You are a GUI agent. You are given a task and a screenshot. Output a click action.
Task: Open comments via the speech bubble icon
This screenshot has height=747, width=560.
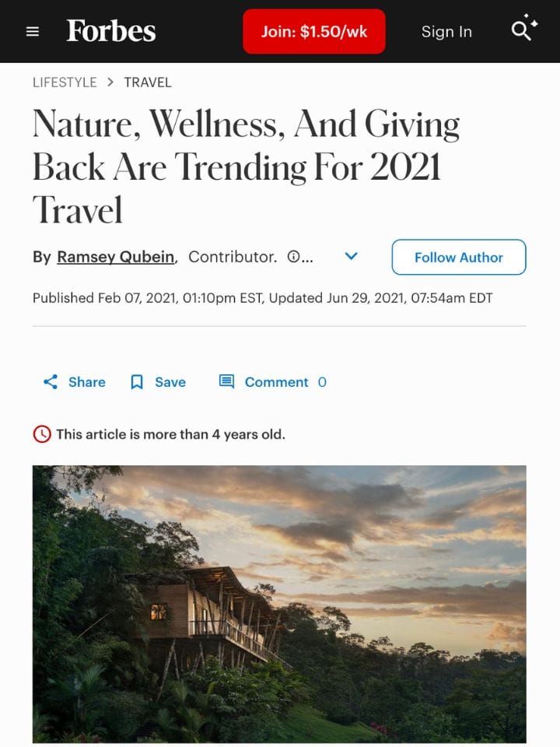226,381
